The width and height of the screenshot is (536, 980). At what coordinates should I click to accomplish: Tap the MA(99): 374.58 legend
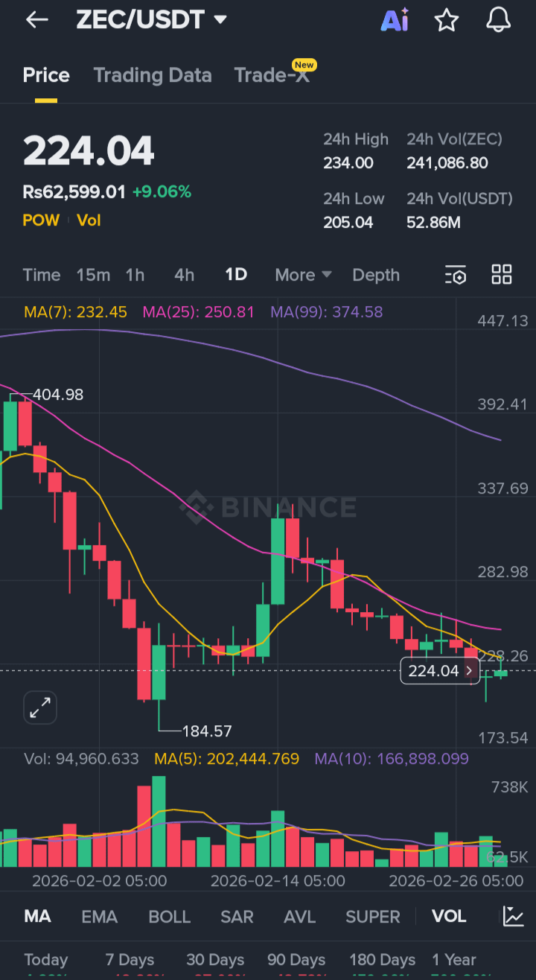pos(327,312)
